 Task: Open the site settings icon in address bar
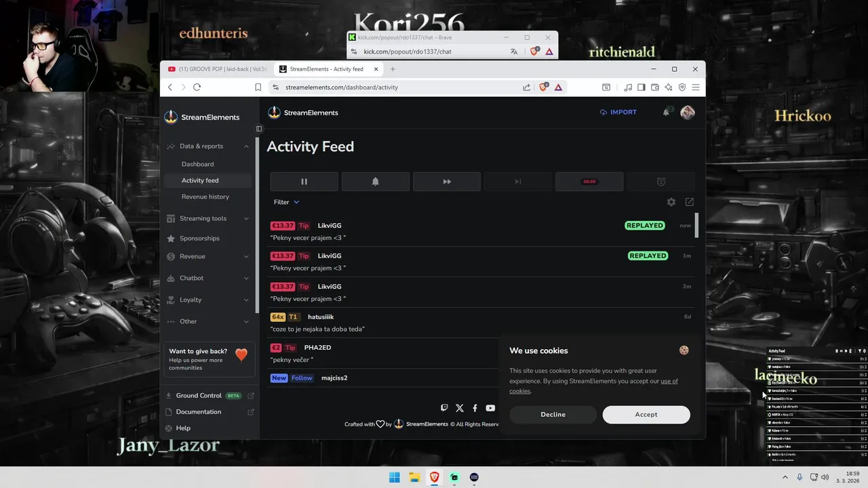pos(275,87)
